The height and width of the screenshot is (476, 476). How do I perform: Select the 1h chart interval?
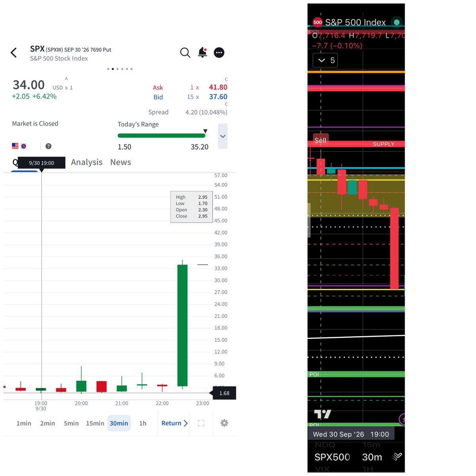point(143,423)
